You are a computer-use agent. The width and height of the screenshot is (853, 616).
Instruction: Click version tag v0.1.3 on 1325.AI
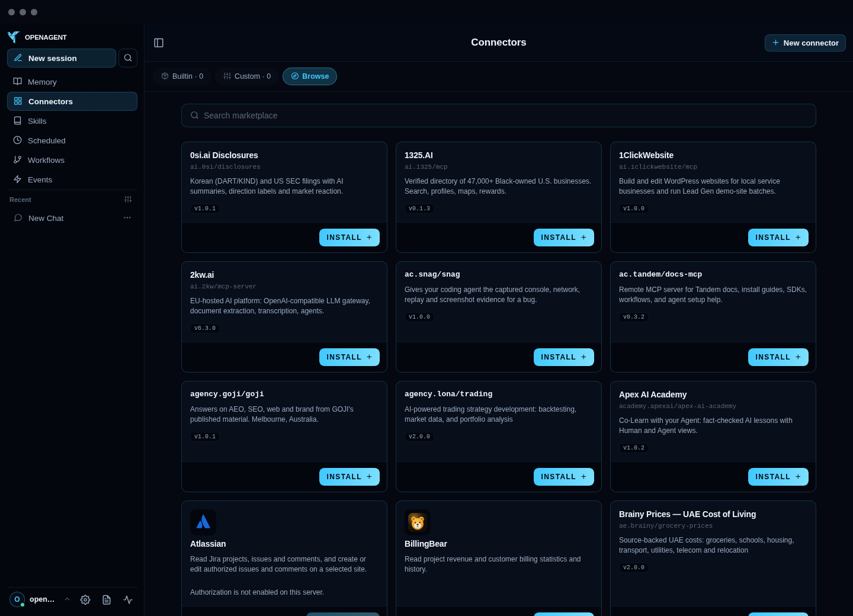[x=419, y=208]
